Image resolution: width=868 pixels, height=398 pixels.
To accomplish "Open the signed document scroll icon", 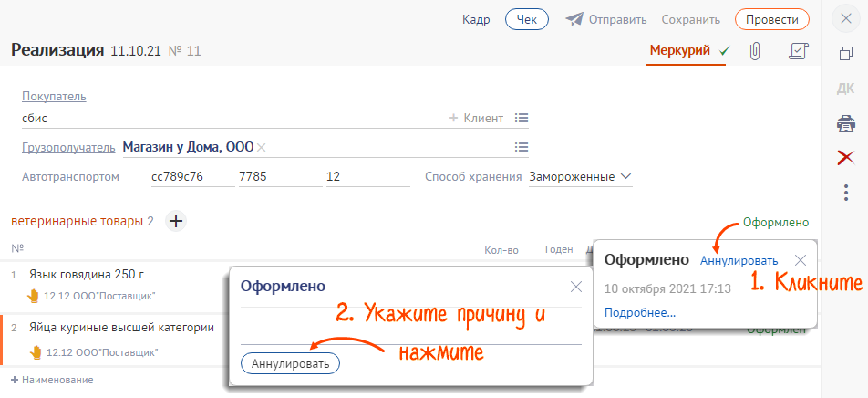I will click(798, 51).
